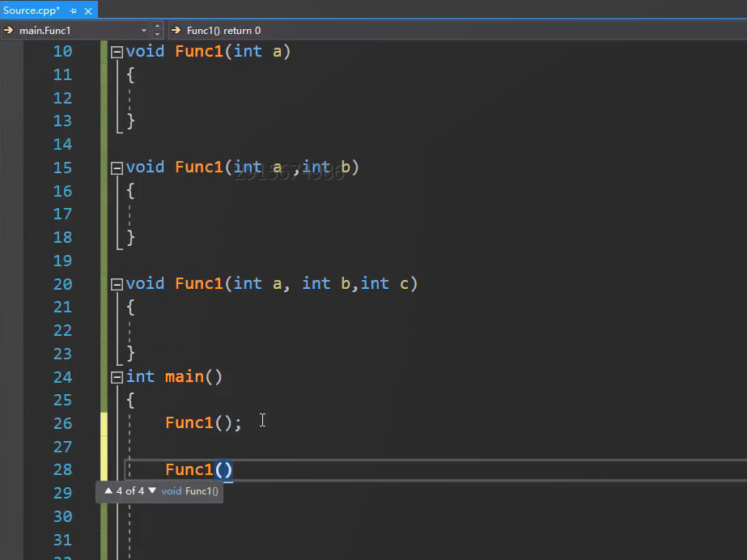Click line number 28
The width and height of the screenshot is (747, 560).
62,469
